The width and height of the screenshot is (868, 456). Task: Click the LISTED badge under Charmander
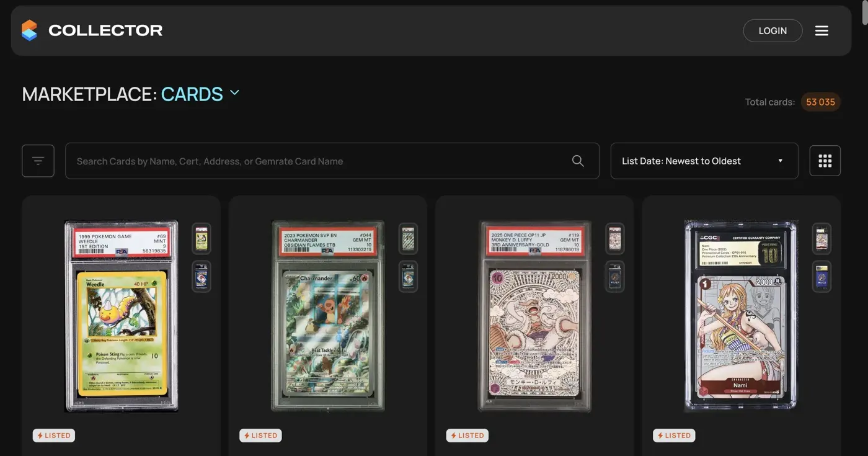click(260, 436)
